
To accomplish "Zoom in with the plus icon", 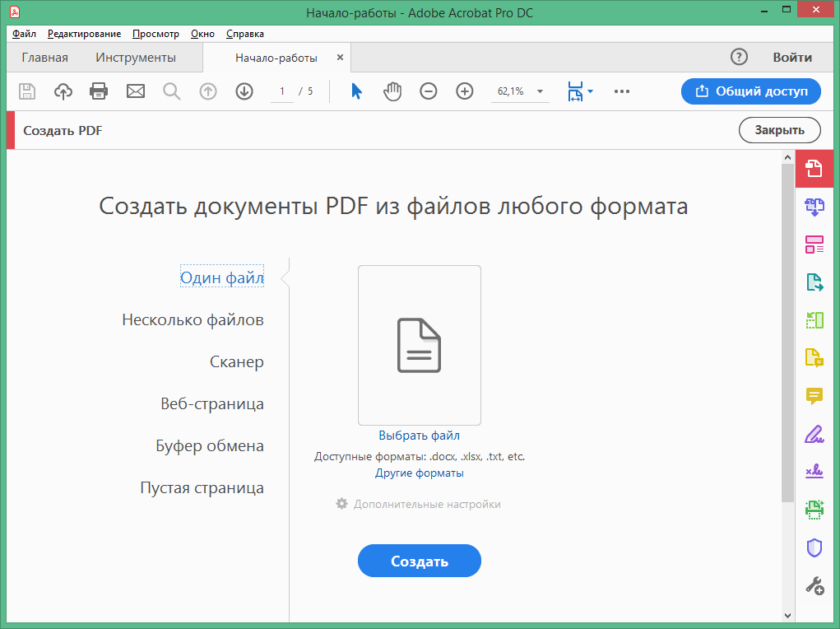I will click(465, 91).
